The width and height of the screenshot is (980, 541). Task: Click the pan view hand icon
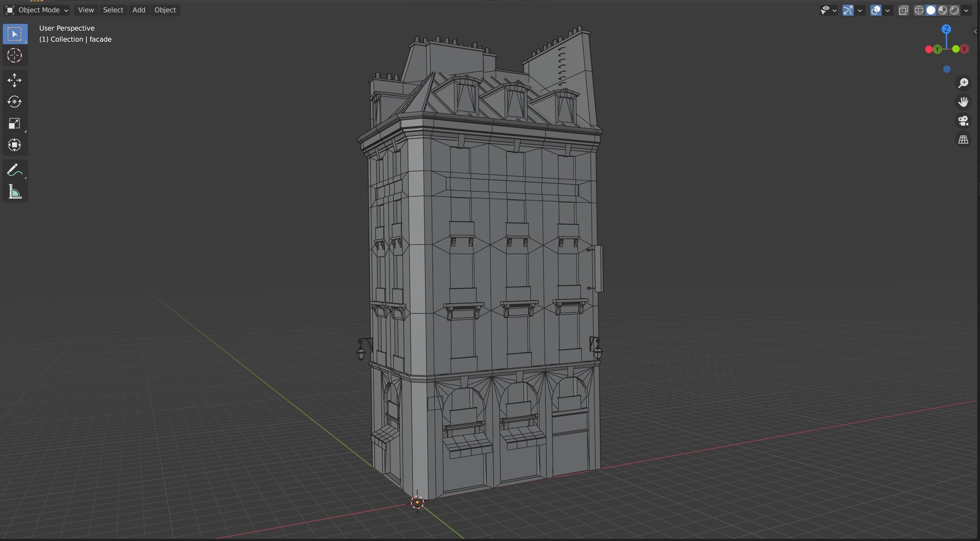click(963, 102)
